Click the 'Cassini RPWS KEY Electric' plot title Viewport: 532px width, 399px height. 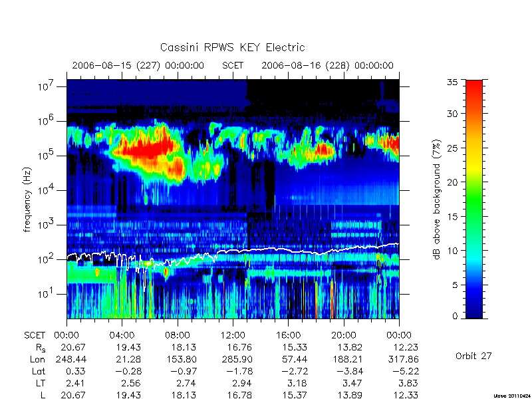tap(232, 47)
